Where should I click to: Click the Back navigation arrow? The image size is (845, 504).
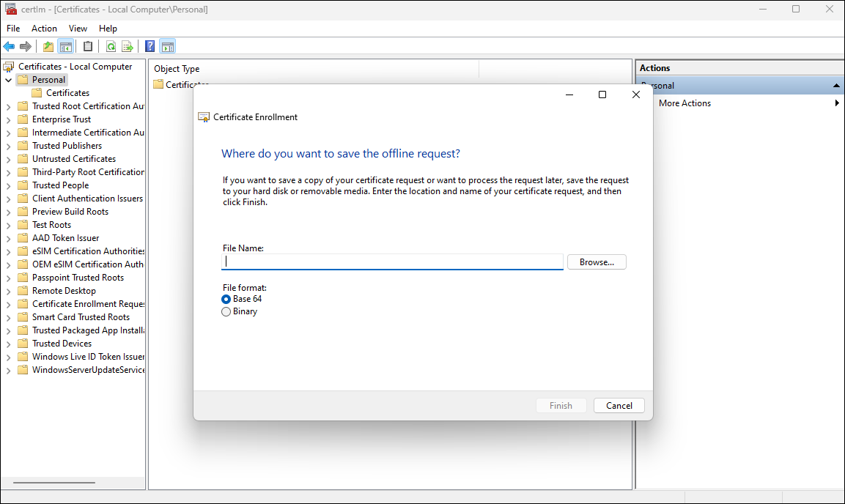9,45
